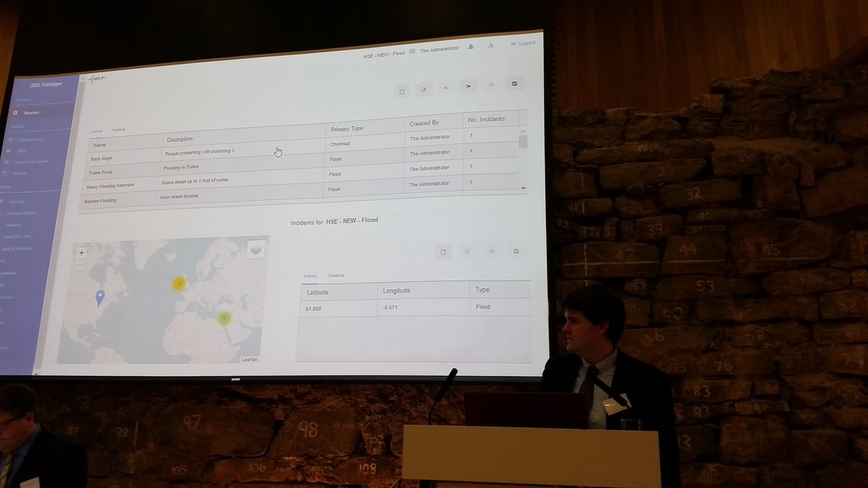Screen dimensions: 868x488
Task: Click the table scrollbar down arrow
Action: (x=524, y=187)
